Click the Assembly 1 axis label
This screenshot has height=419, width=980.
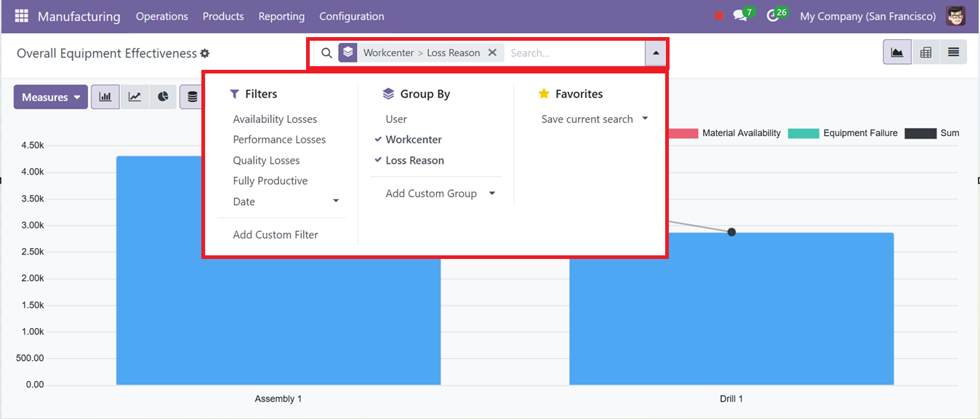pyautogui.click(x=278, y=399)
